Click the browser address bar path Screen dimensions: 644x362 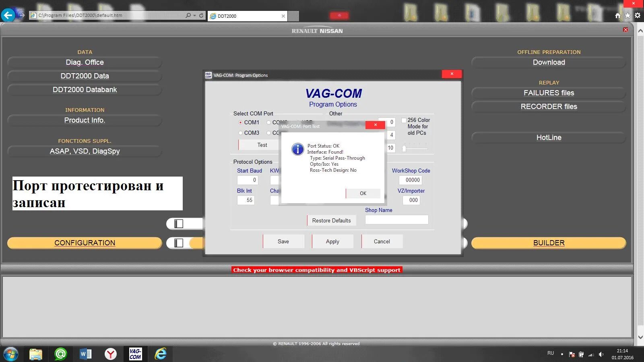(x=80, y=15)
